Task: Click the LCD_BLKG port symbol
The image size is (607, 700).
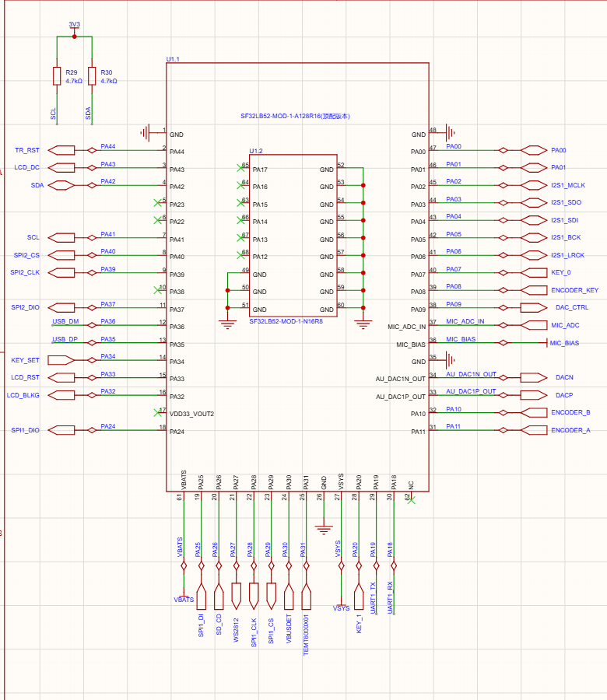Action: pos(61,394)
